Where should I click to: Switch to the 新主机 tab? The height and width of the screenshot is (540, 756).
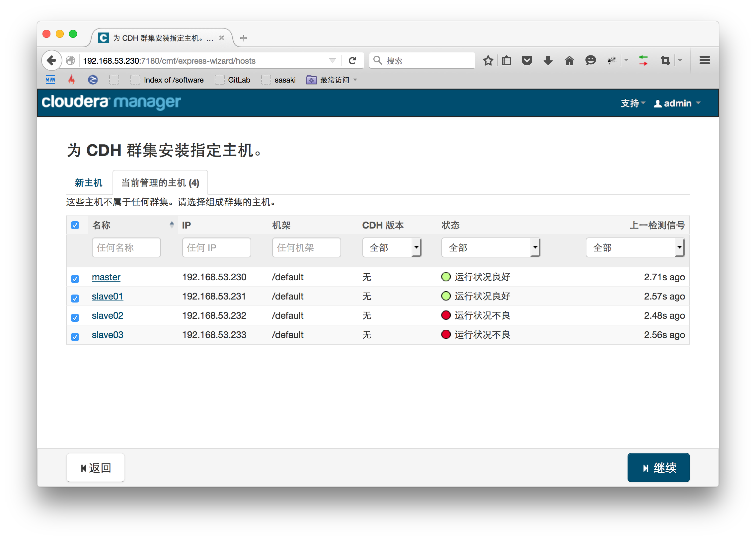pyautogui.click(x=89, y=183)
